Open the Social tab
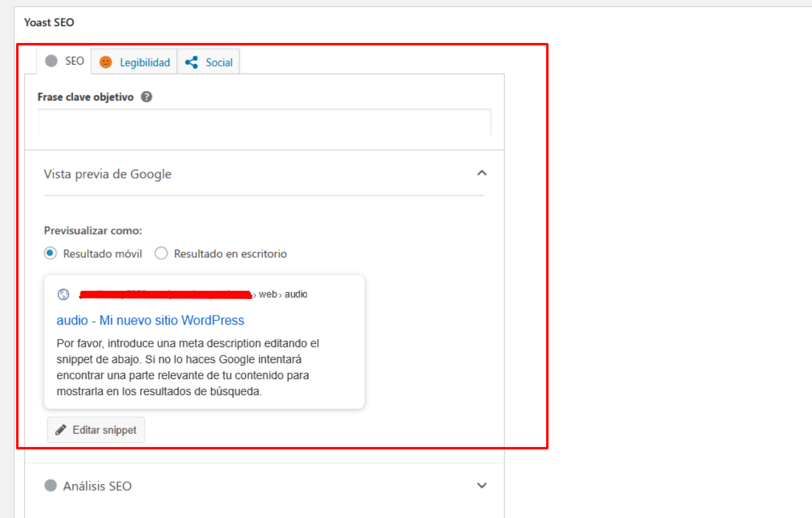 (x=208, y=62)
